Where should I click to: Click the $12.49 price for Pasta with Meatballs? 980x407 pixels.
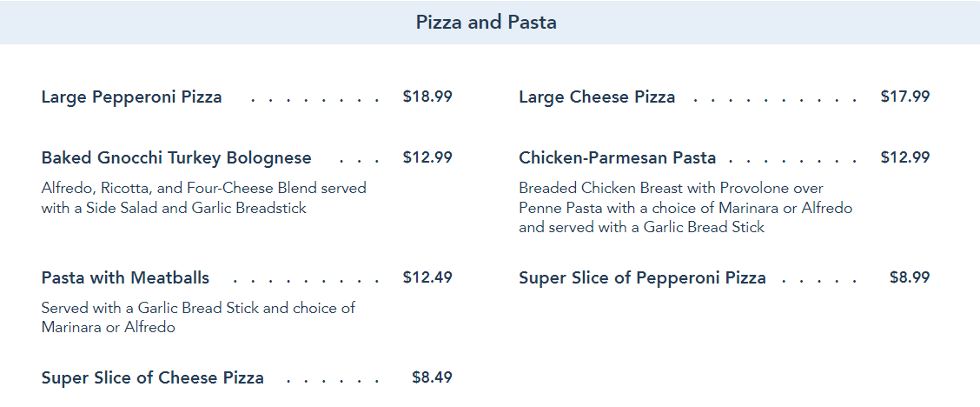coord(427,277)
